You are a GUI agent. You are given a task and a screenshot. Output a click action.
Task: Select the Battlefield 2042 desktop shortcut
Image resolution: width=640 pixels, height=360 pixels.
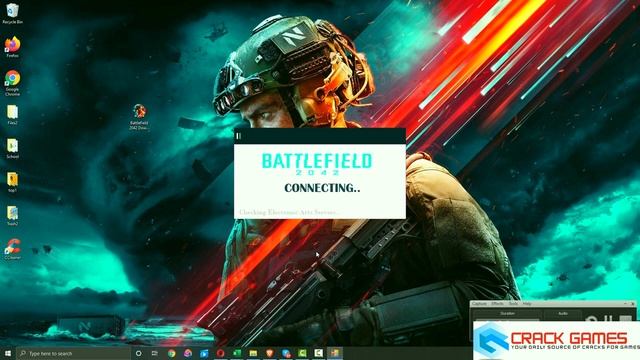point(139,117)
